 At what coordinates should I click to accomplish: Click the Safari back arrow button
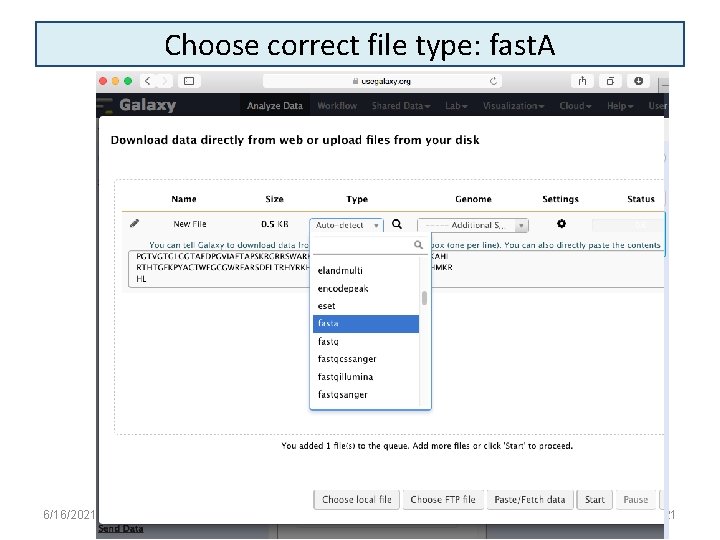coord(147,81)
